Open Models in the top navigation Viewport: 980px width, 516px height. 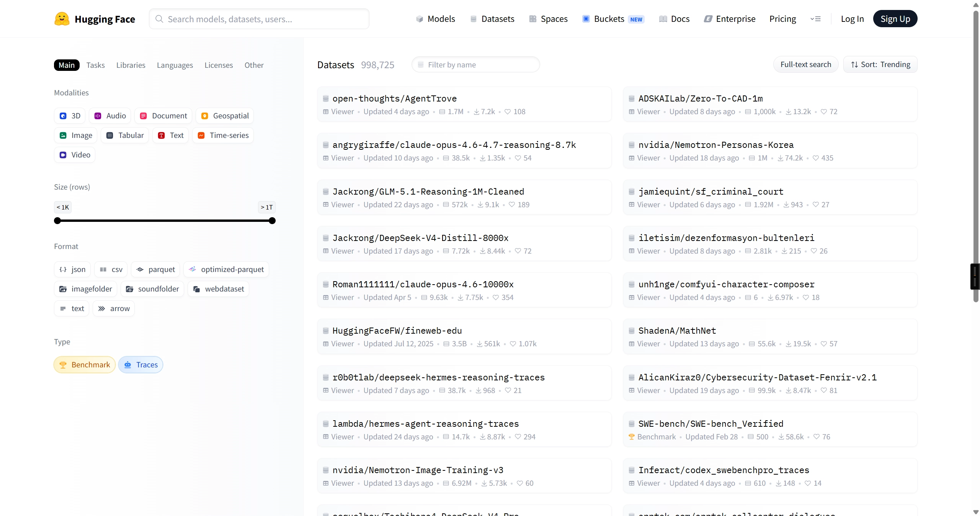(436, 19)
